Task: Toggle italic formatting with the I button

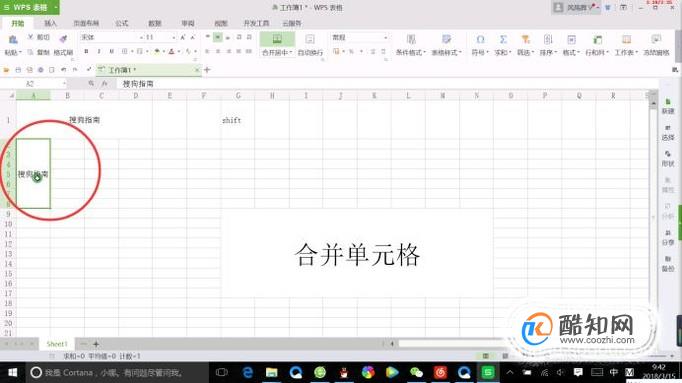Action: tap(99, 51)
